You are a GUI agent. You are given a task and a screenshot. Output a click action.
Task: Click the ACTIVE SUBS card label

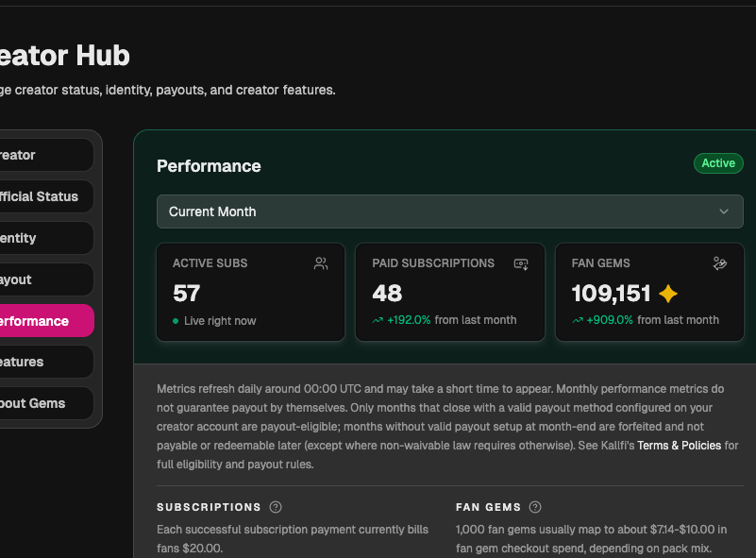pos(210,262)
